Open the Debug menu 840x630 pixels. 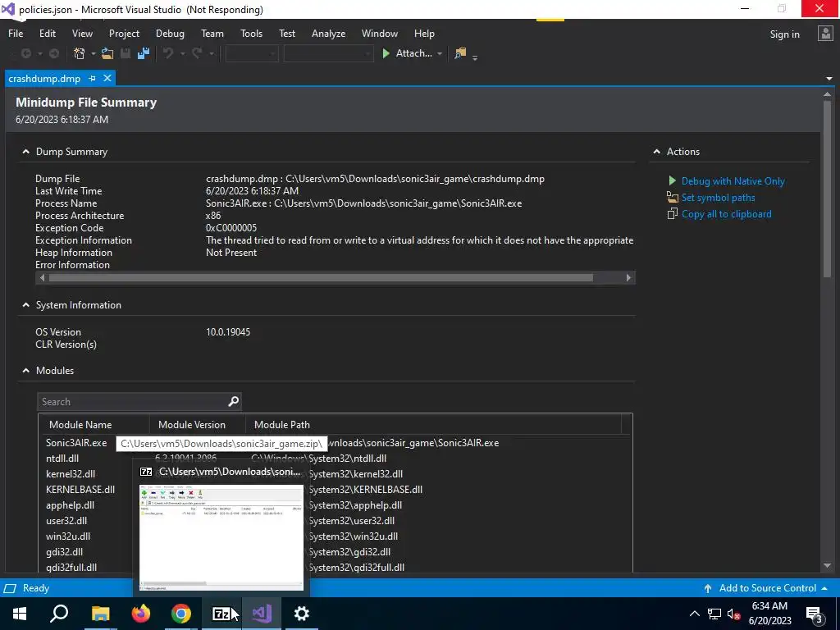click(170, 33)
